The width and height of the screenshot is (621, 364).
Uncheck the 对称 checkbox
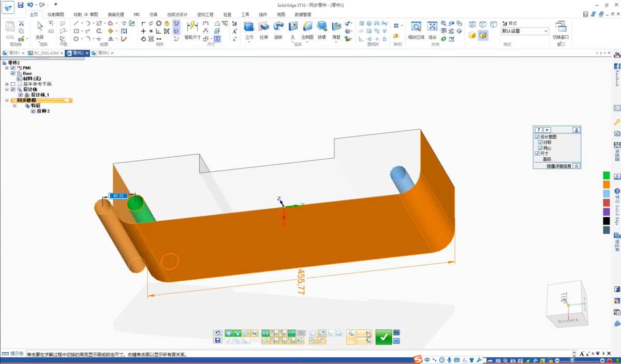tap(541, 143)
